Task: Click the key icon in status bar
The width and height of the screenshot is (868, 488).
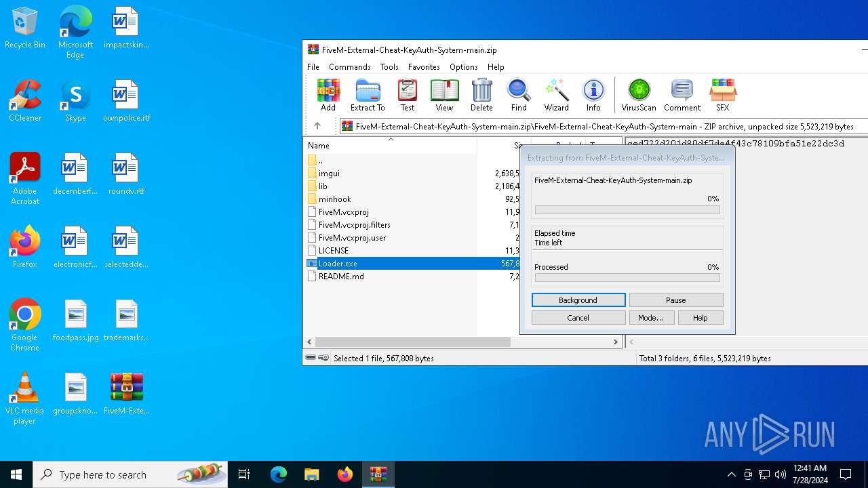Action: (x=323, y=358)
